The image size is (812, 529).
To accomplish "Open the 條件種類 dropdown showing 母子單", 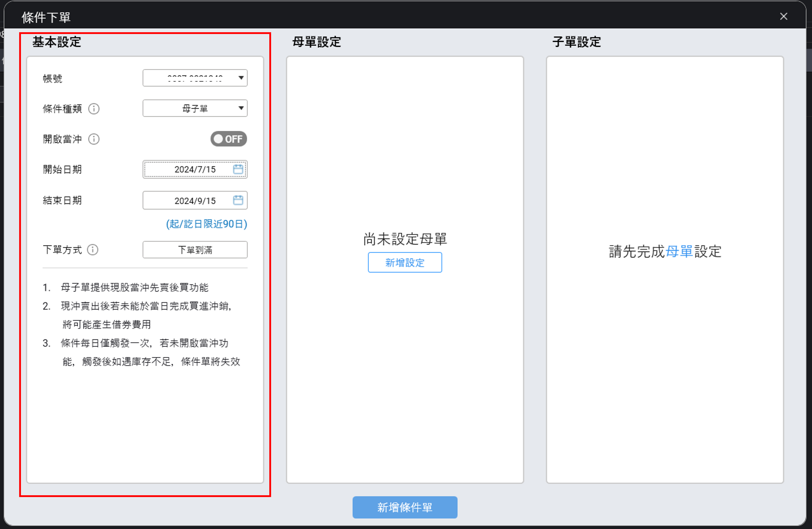I will 195,108.
